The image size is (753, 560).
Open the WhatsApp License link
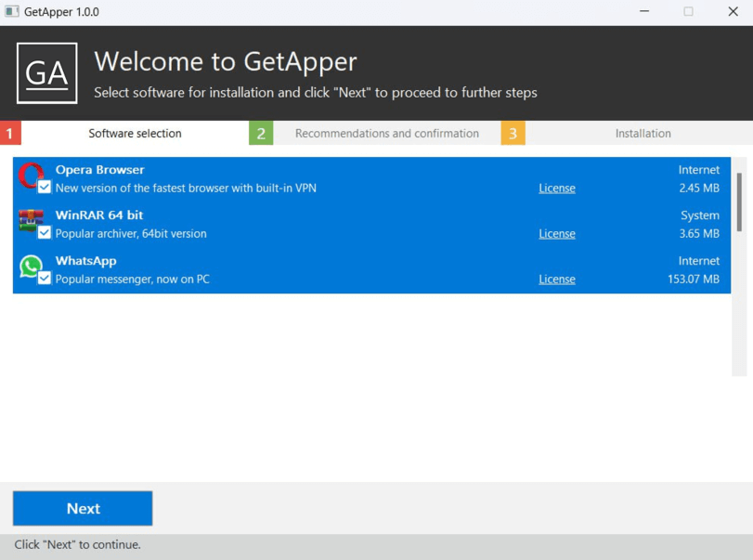pyautogui.click(x=557, y=280)
